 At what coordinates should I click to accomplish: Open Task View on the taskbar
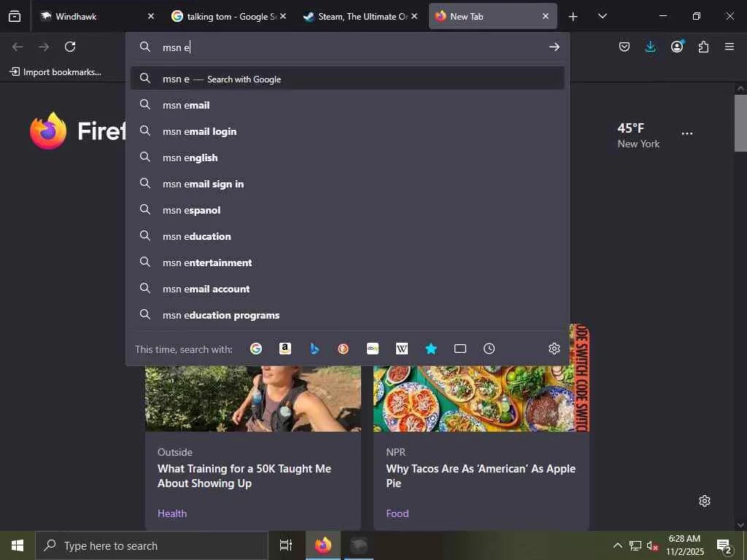[285, 545]
